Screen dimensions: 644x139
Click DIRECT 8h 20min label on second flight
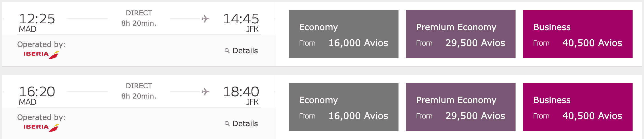tap(139, 91)
